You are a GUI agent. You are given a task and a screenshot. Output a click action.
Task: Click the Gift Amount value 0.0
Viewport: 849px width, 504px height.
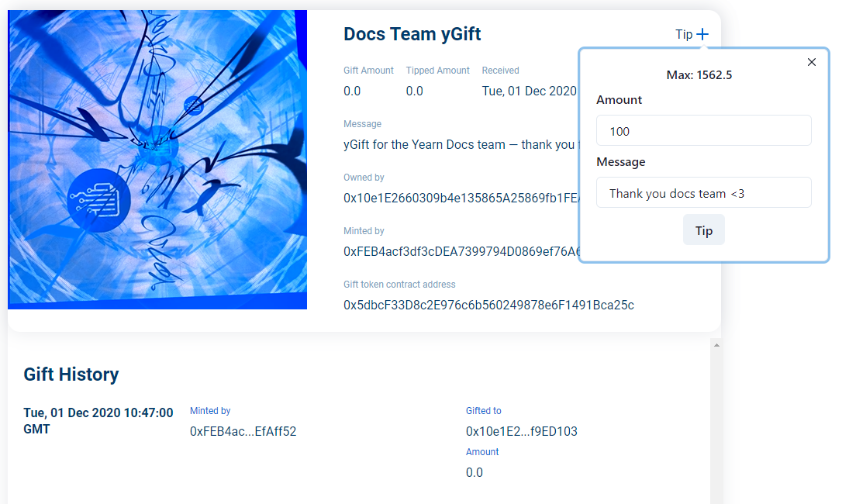point(352,91)
